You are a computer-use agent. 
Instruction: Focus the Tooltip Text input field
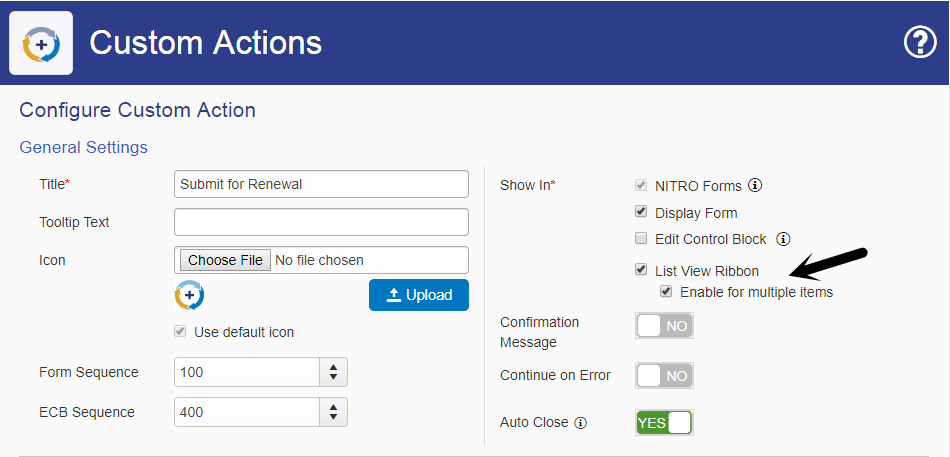click(321, 222)
